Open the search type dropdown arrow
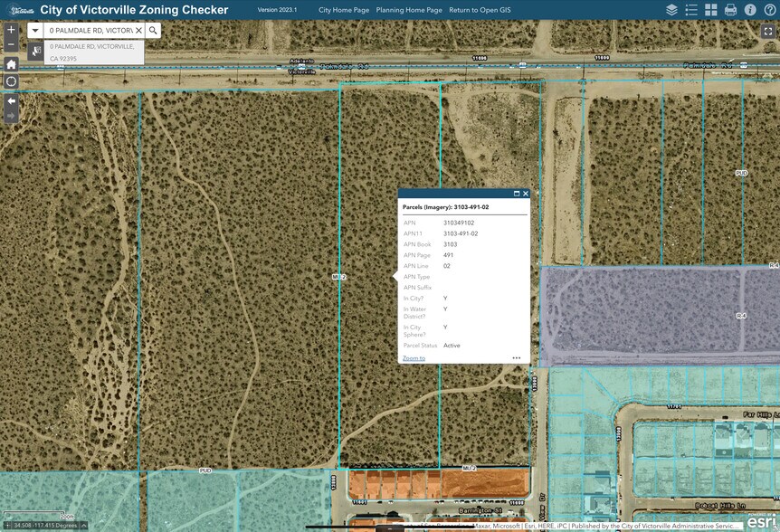Screen dimensions: 780x532 click(35, 30)
